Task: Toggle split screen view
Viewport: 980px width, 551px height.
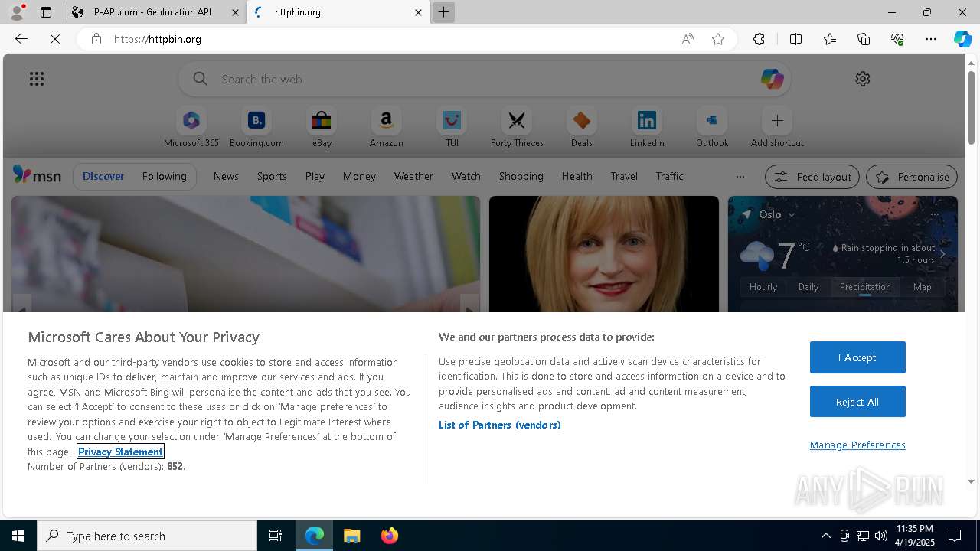Action: [795, 39]
